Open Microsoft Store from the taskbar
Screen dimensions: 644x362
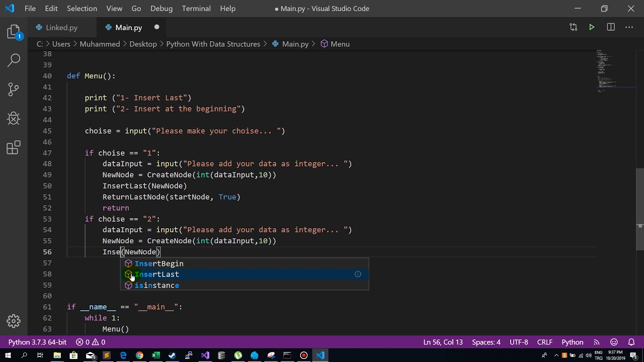[73, 355]
